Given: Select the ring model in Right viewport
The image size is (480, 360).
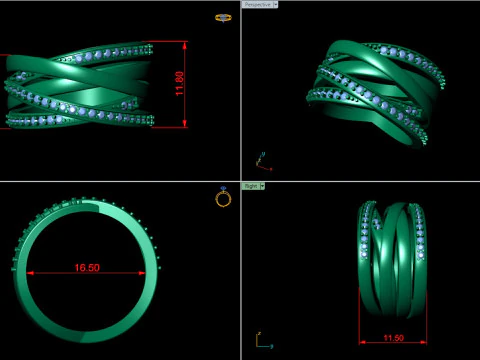Looking at the screenshot, I should pos(393,260).
